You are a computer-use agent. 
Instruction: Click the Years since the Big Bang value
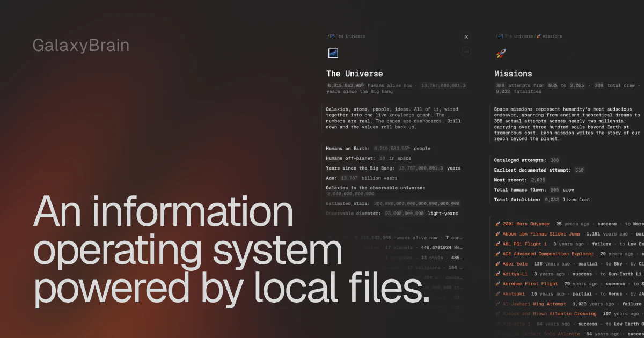(x=421, y=168)
